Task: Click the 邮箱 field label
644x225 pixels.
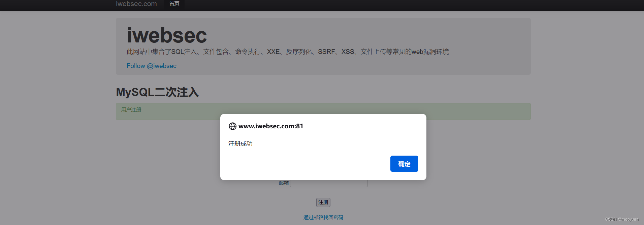Action: tap(284, 183)
